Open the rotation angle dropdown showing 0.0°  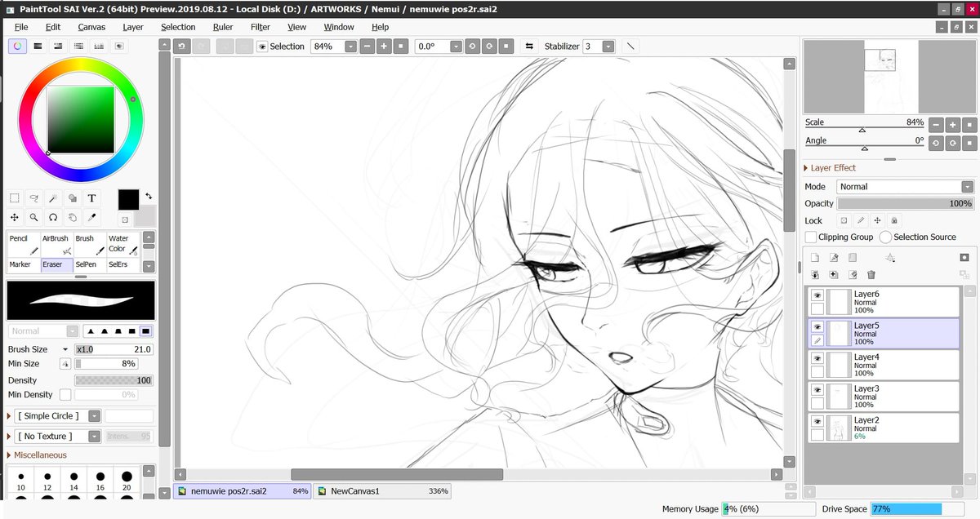click(x=456, y=47)
